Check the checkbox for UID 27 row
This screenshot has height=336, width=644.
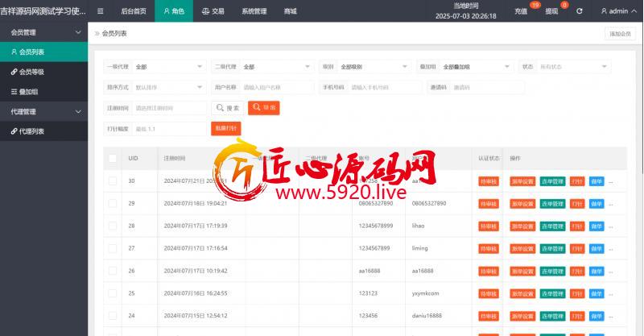pos(113,248)
